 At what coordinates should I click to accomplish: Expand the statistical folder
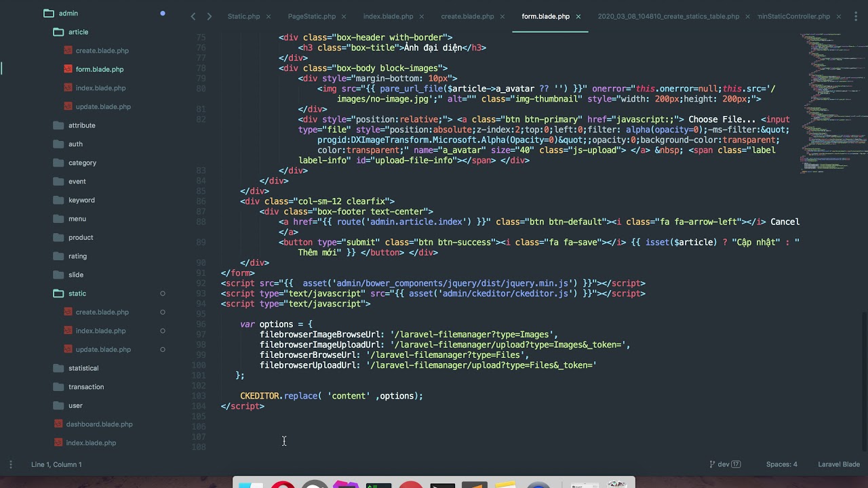58,368
